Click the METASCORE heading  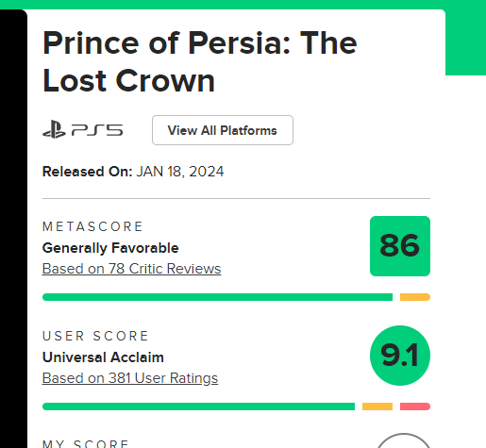(92, 226)
